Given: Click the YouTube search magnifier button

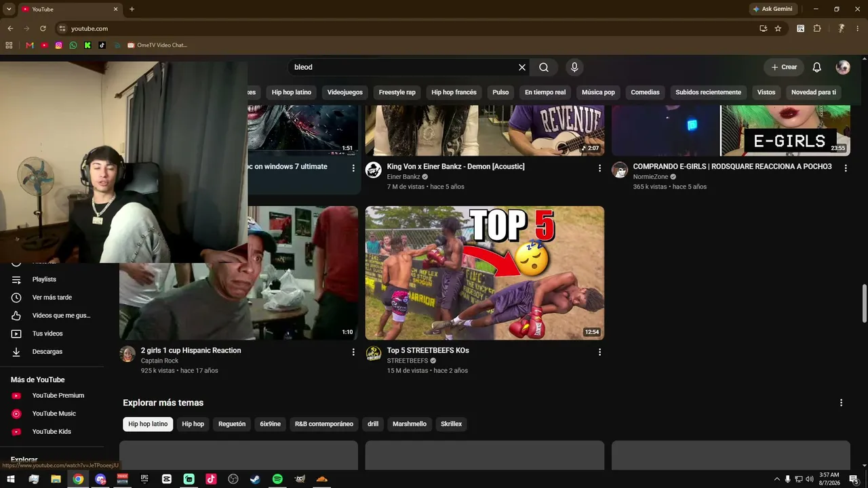Looking at the screenshot, I should [x=544, y=67].
